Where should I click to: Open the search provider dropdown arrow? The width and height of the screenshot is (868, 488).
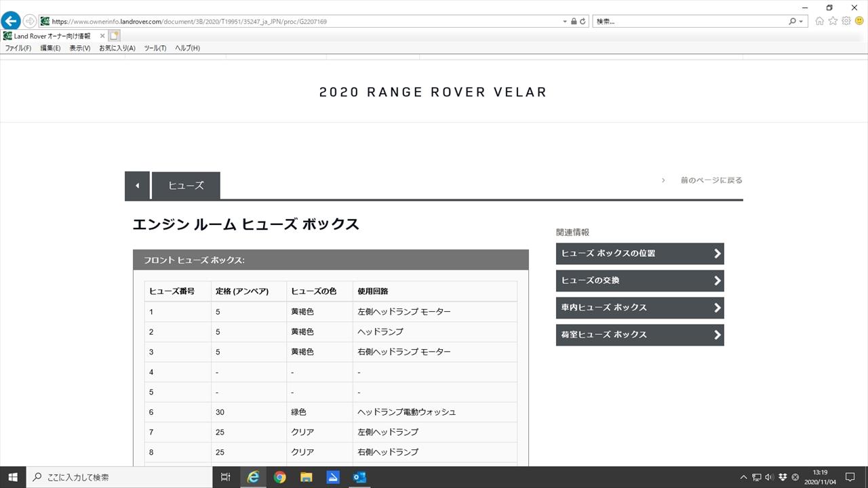[x=801, y=22]
